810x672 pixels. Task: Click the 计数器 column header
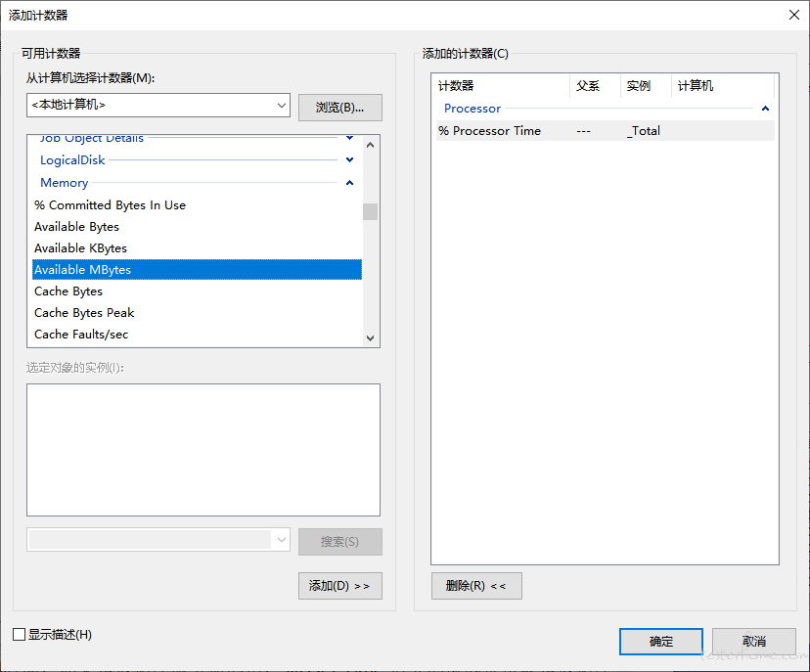click(502, 86)
